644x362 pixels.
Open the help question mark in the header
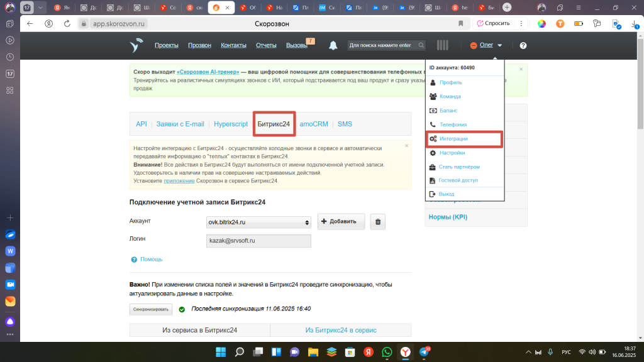tap(523, 45)
